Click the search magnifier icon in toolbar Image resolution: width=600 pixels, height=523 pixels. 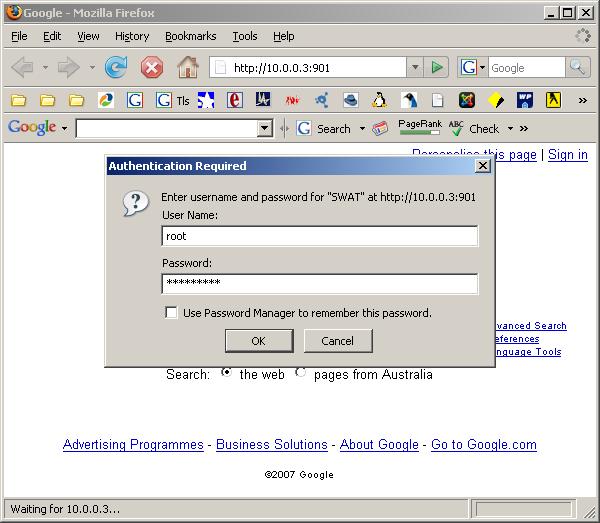click(577, 67)
